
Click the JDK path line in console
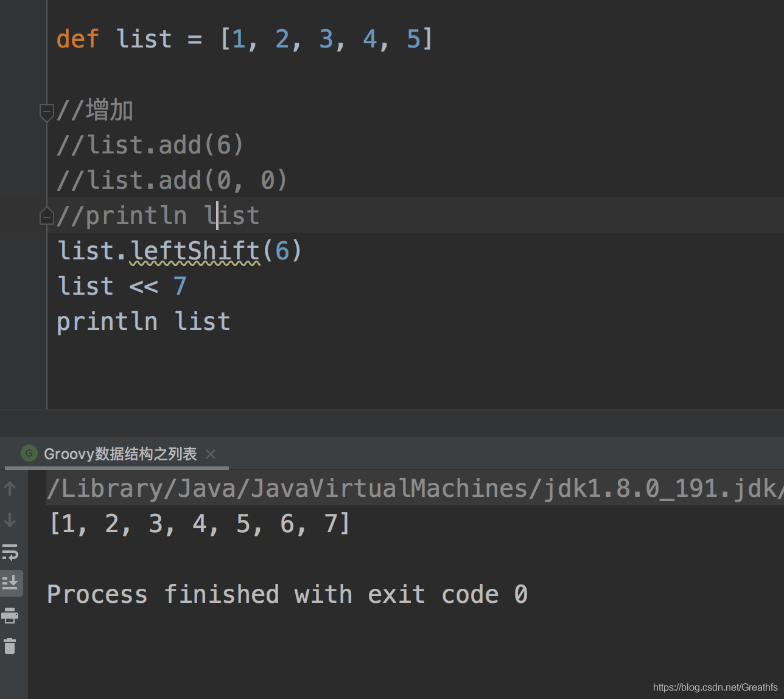coord(415,488)
